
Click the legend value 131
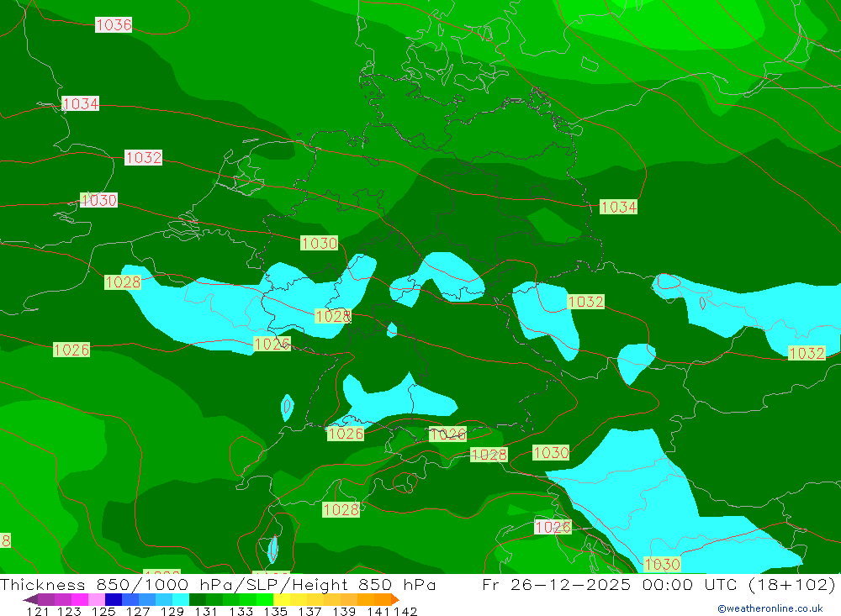point(206,611)
